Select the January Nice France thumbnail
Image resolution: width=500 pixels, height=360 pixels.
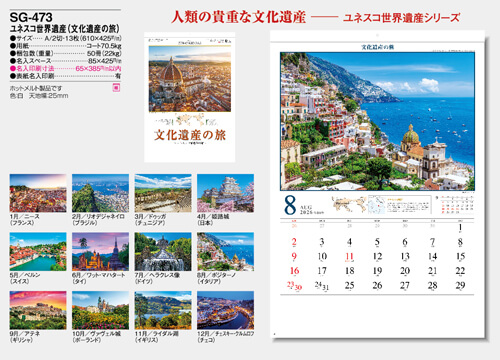38,193
